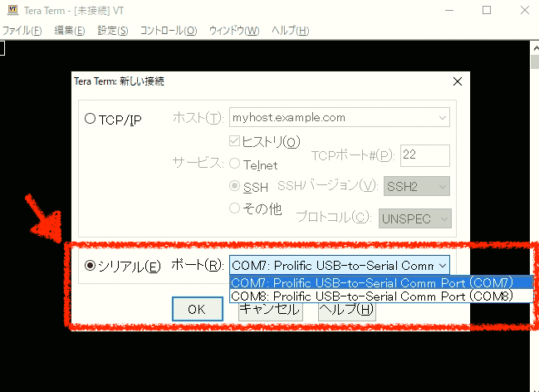Select the SSH service radio button
Screen dimensions: 539x392
[234, 186]
